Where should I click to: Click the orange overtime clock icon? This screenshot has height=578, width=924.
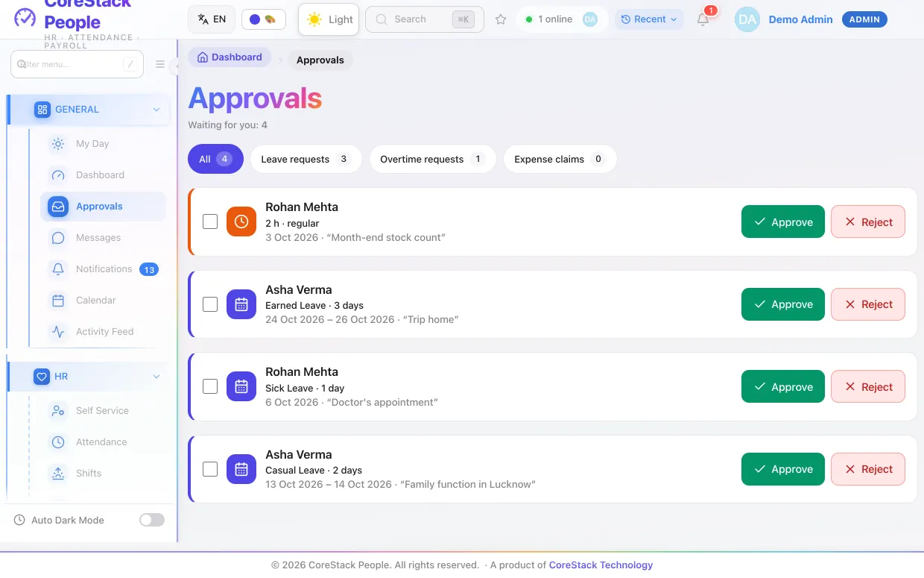(x=241, y=222)
